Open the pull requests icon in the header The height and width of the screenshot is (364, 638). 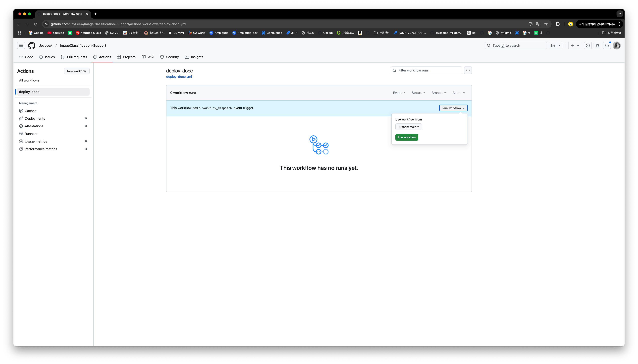tap(597, 45)
